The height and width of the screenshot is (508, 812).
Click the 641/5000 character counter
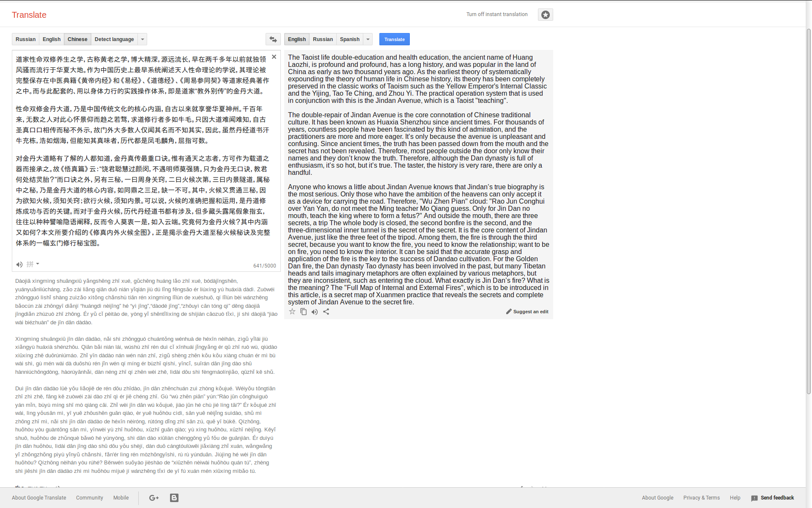(265, 266)
